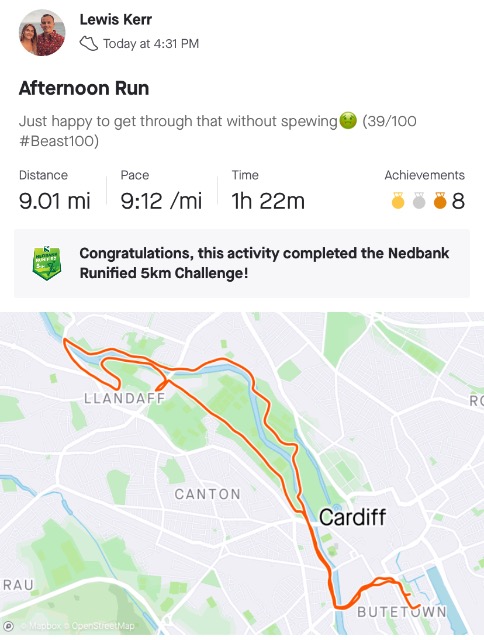Open the OpenStreetMap attribution link
The width and height of the screenshot is (484, 640).
click(103, 626)
